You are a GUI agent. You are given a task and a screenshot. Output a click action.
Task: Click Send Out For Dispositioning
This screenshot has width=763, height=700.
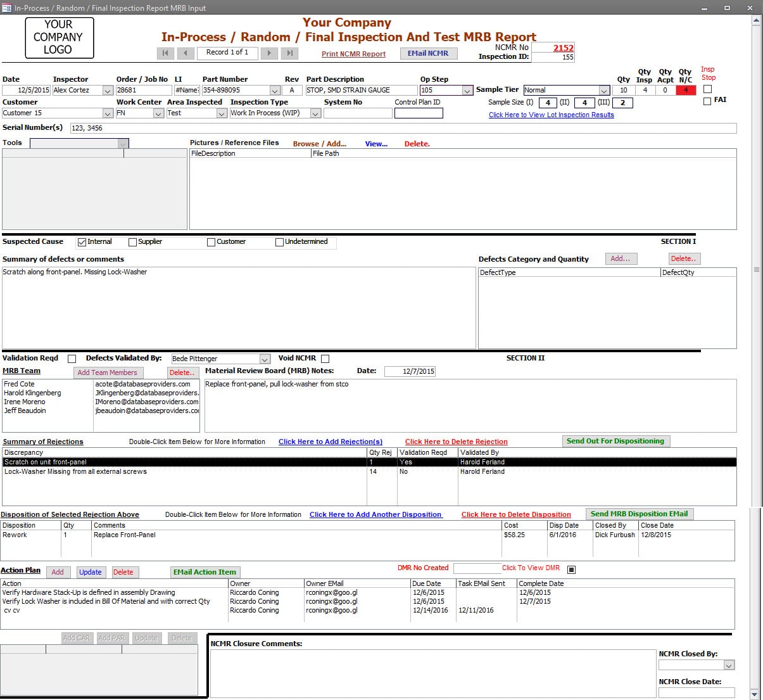[615, 441]
